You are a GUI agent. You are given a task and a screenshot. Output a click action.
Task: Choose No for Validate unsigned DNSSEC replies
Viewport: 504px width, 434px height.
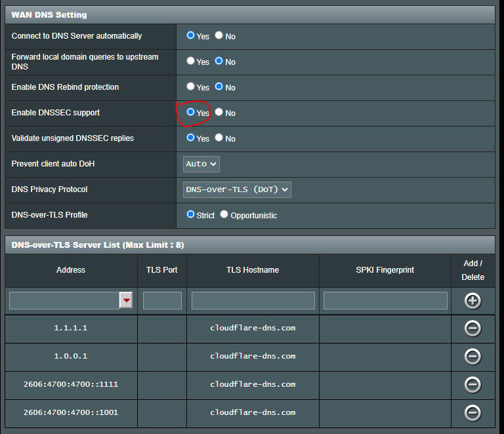[219, 138]
